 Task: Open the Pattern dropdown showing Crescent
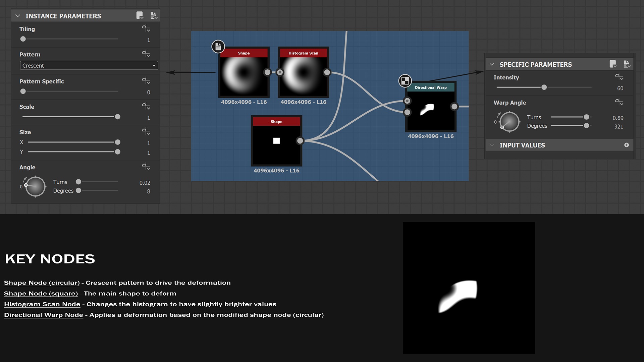[x=89, y=66]
